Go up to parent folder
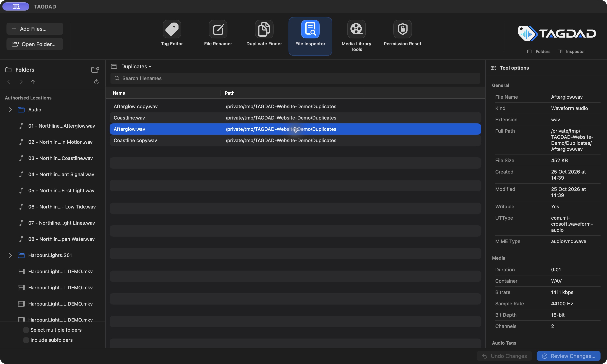607x364 pixels. tap(33, 82)
